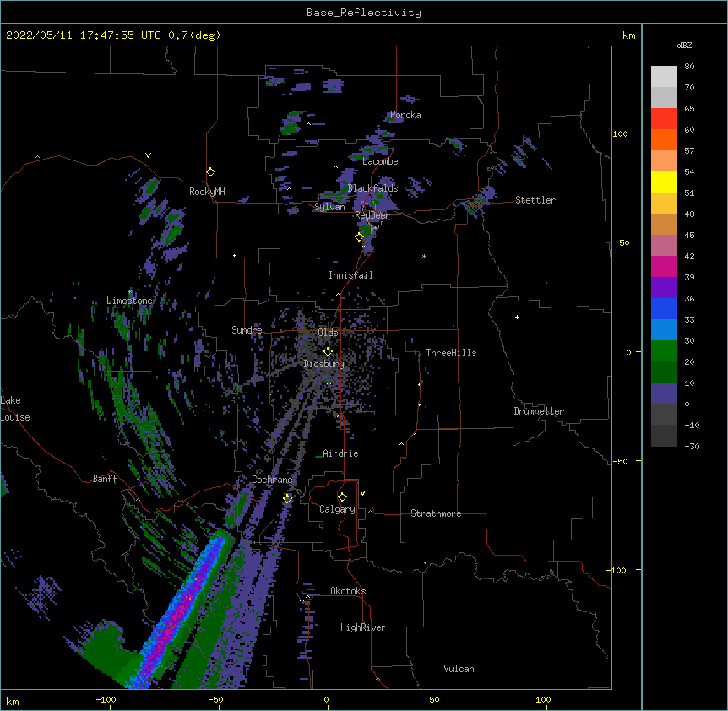Click the Banff label
This screenshot has width=728, height=711.
point(105,479)
